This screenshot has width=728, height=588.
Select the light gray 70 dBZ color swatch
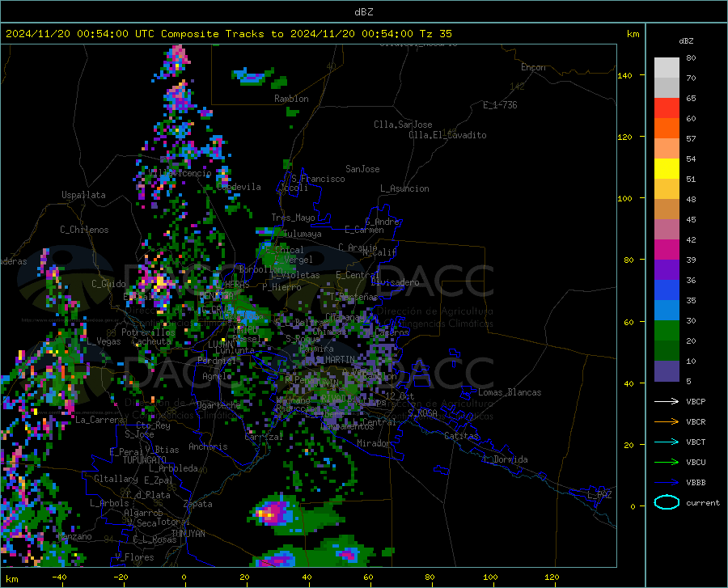pyautogui.click(x=667, y=68)
